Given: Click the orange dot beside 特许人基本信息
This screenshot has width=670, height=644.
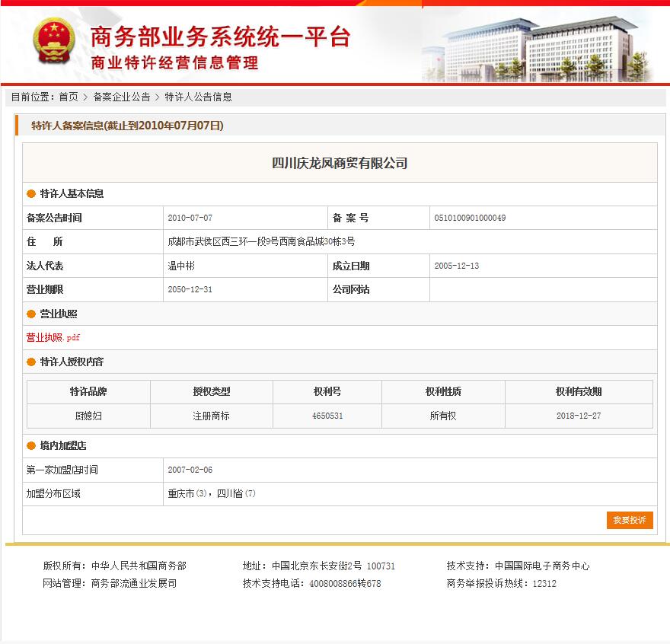Looking at the screenshot, I should point(30,193).
